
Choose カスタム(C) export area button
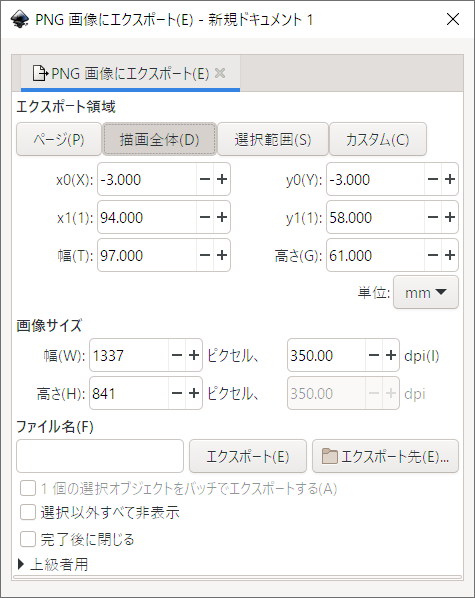click(x=378, y=139)
